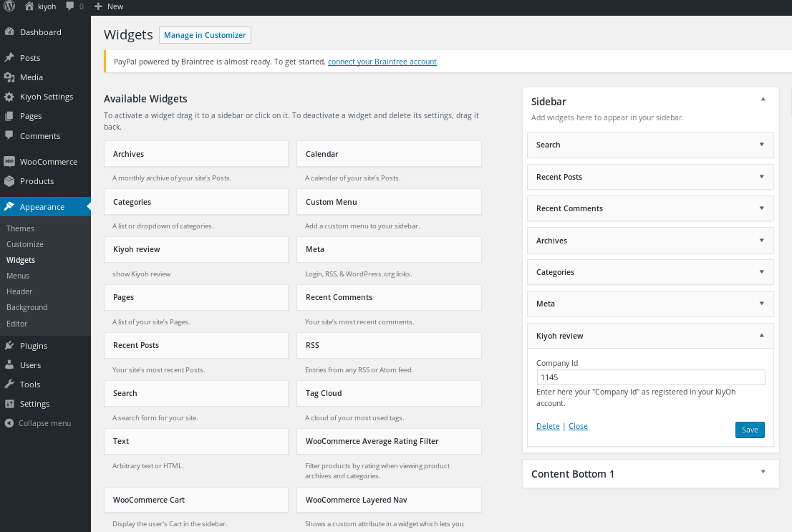Open the Customize submenu item
This screenshot has height=532, width=792.
coord(25,244)
